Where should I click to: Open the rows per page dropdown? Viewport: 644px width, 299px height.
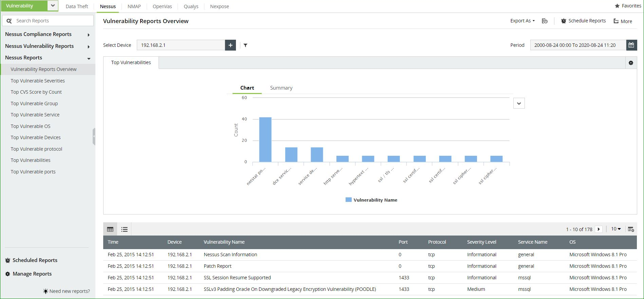(x=616, y=229)
